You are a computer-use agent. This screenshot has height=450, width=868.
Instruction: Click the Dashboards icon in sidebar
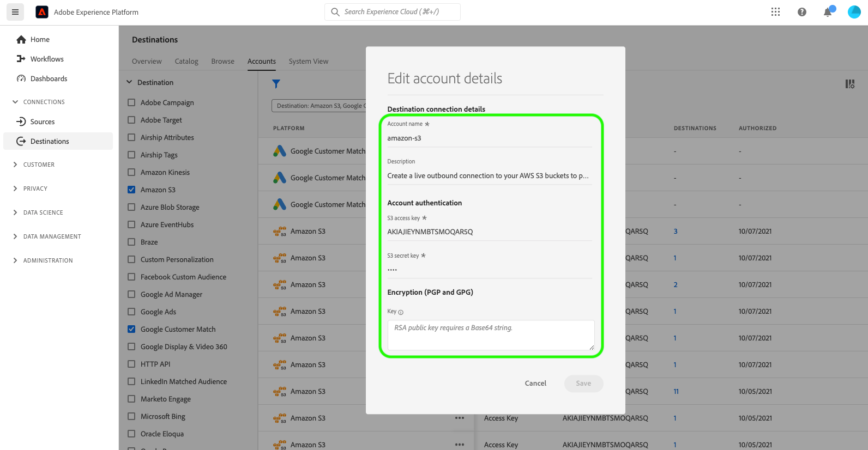[21, 78]
